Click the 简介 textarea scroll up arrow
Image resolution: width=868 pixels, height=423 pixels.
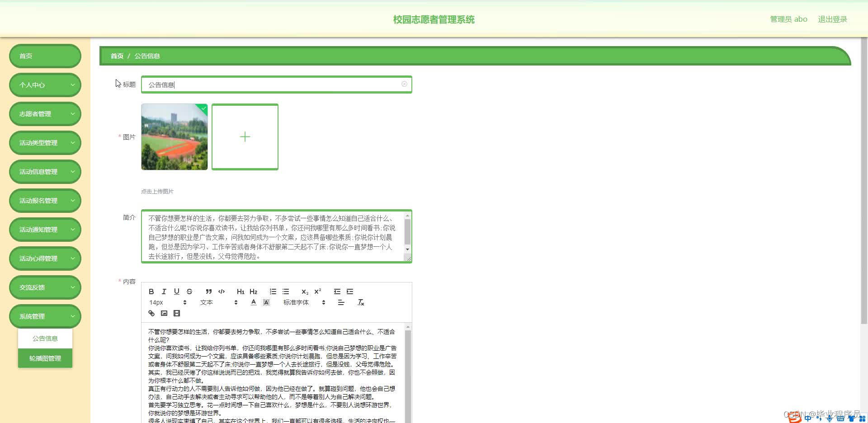point(407,216)
